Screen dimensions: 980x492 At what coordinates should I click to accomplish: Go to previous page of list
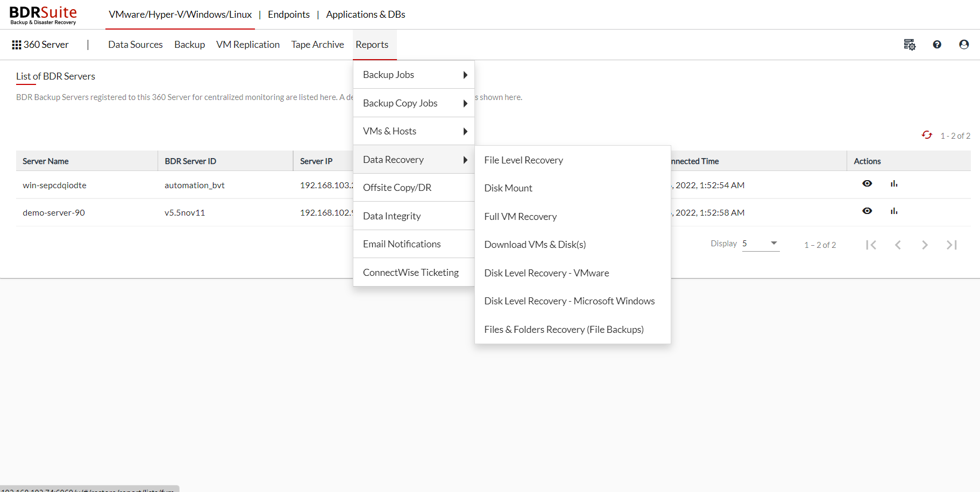click(x=898, y=245)
